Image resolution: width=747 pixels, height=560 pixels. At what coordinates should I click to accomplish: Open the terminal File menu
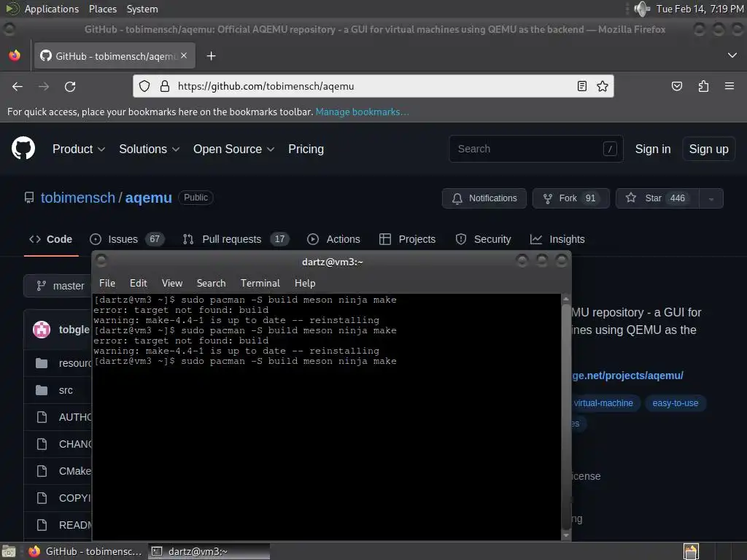coord(107,284)
